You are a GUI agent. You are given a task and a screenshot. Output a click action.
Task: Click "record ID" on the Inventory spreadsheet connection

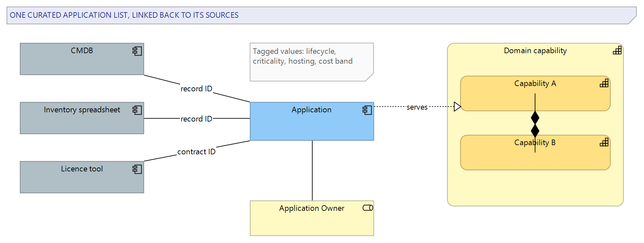[196, 119]
